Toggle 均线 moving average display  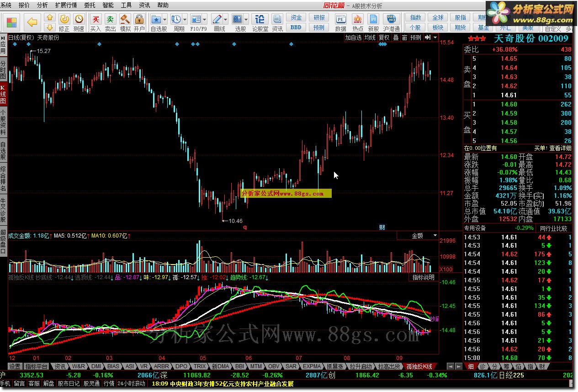pos(370,37)
